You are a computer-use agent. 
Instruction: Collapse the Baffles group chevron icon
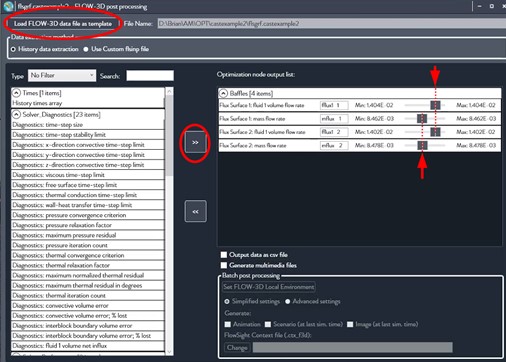(223, 93)
